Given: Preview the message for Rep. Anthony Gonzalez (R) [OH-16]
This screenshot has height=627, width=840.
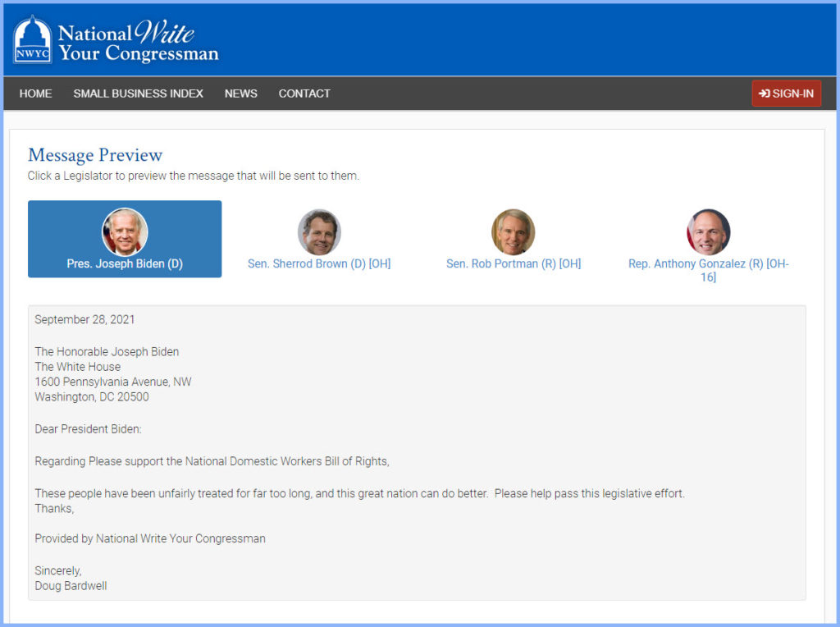Looking at the screenshot, I should coord(708,271).
